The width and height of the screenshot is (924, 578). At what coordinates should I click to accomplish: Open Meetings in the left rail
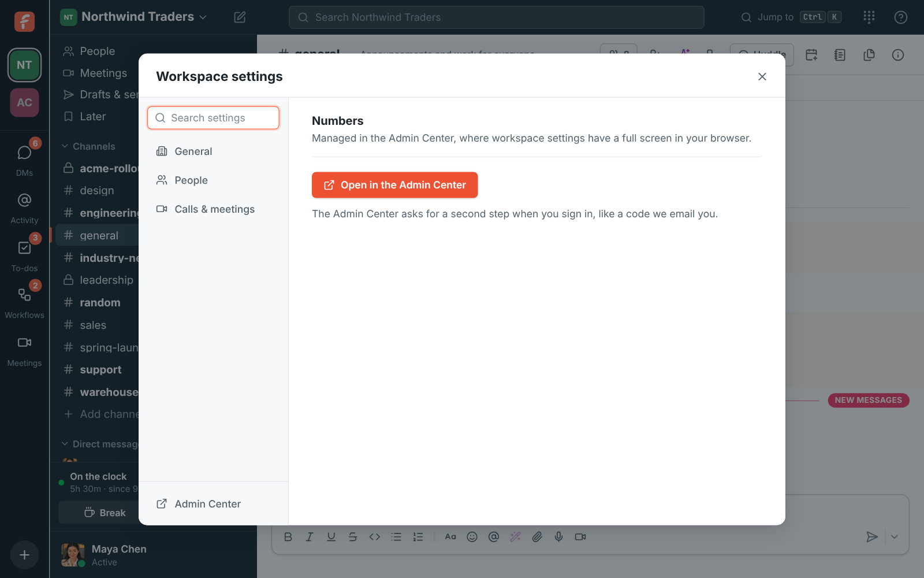click(x=24, y=350)
